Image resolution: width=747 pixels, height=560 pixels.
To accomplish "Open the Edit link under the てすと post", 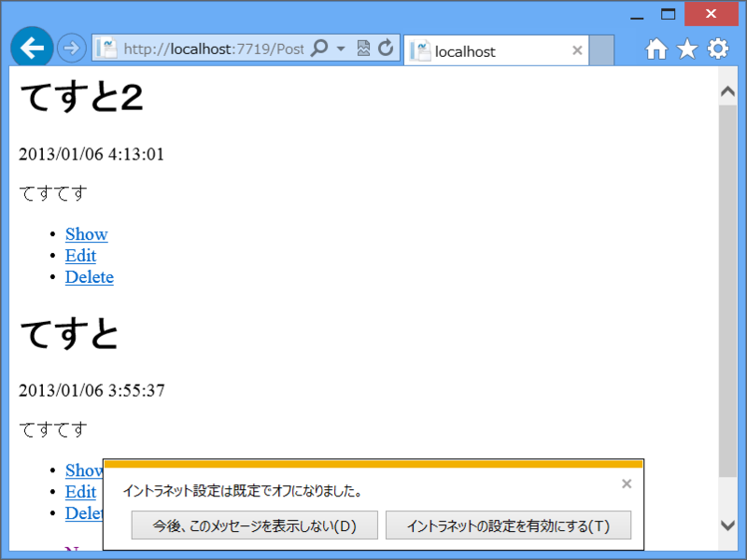I will coord(80,492).
